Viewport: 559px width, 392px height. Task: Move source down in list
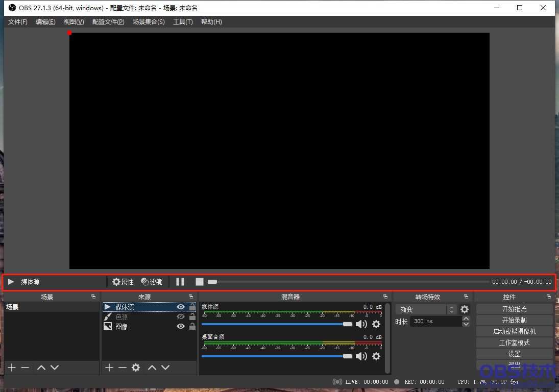pyautogui.click(x=165, y=367)
